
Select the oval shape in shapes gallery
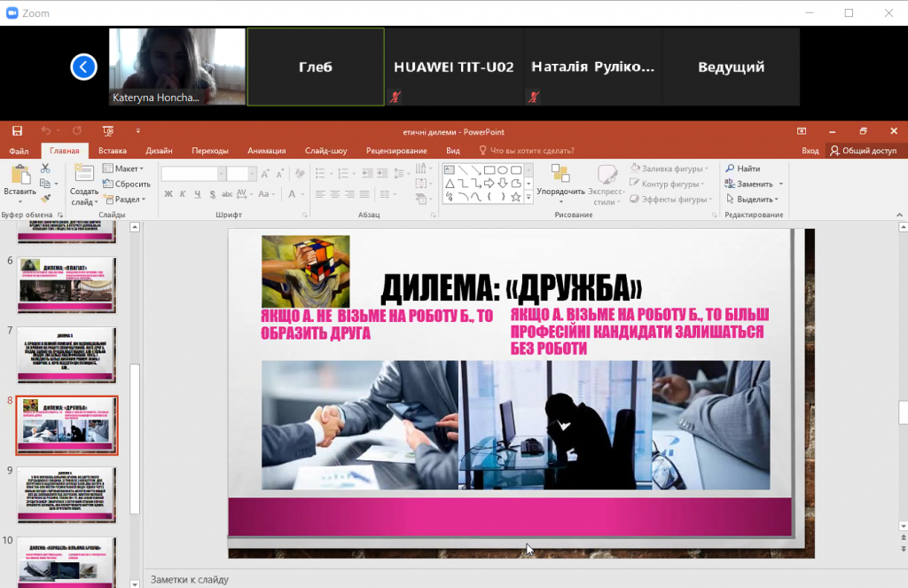point(503,169)
